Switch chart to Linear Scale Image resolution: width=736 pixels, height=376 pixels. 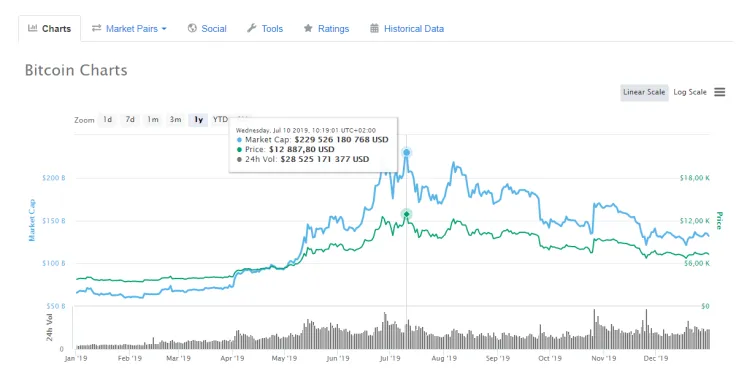point(644,92)
